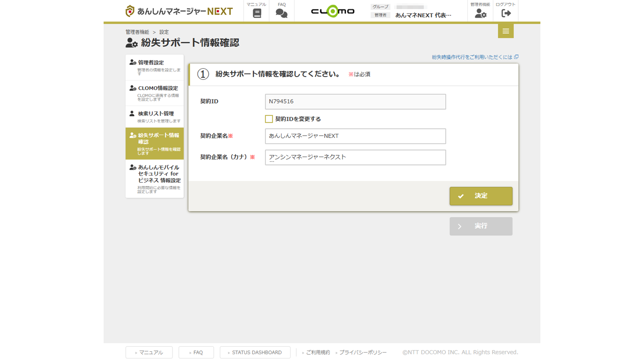Open the 管理者機能 admin icon
This screenshot has width=644, height=362.
480,13
